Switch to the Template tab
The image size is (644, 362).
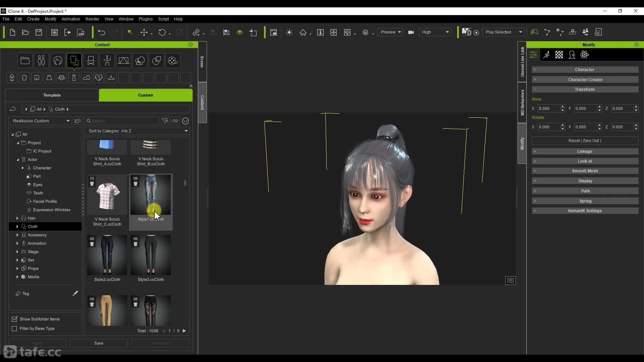[x=52, y=95]
